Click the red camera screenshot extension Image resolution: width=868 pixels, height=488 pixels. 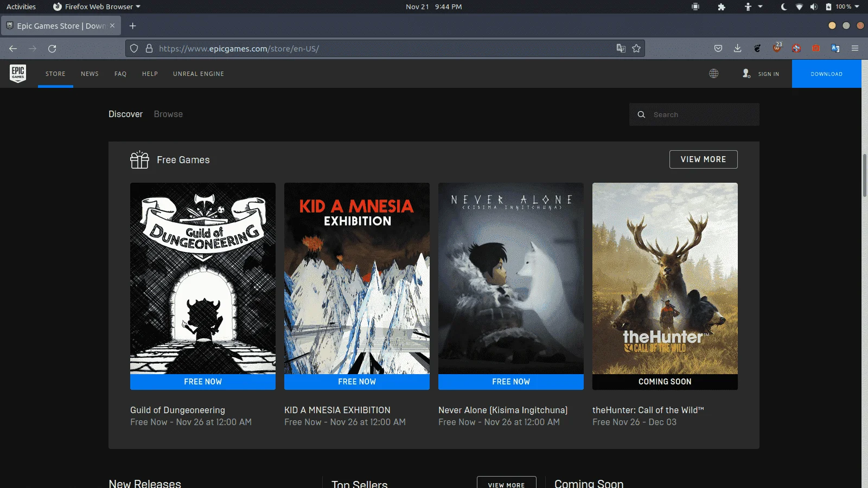816,48
